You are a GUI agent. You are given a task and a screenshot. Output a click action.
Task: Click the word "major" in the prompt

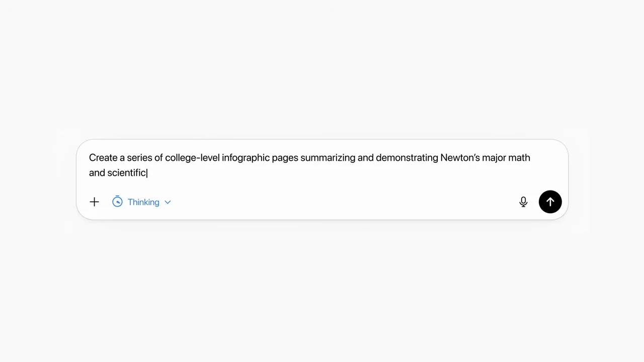(x=494, y=158)
